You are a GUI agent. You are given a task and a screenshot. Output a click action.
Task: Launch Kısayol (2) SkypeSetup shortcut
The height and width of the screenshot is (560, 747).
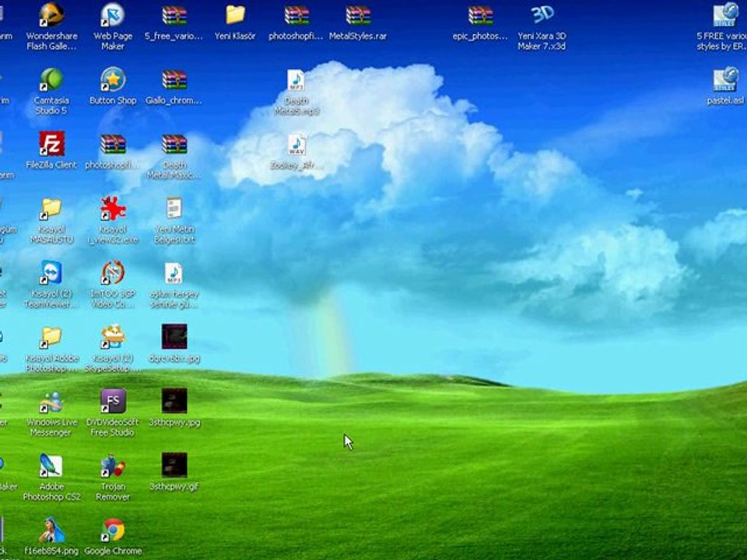113,337
